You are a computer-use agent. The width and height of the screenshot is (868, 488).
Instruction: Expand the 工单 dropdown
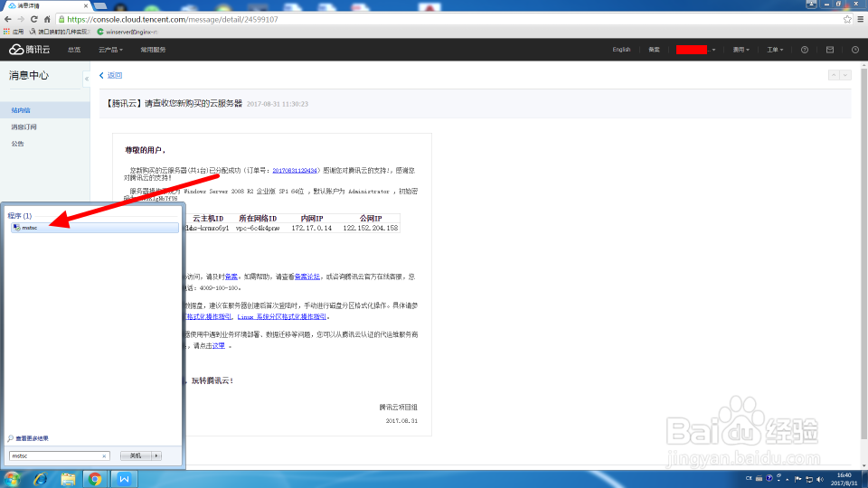tap(775, 50)
